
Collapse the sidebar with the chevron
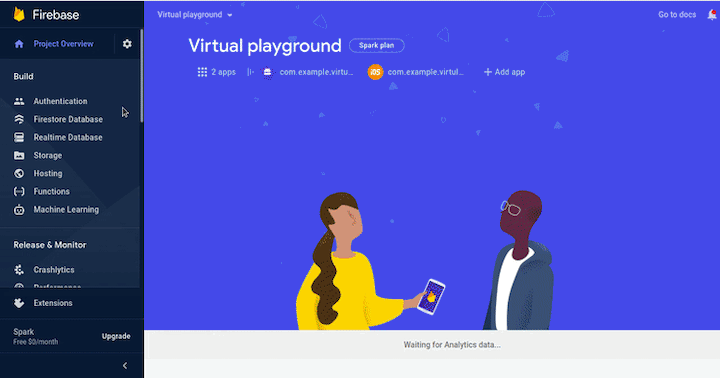coord(125,366)
